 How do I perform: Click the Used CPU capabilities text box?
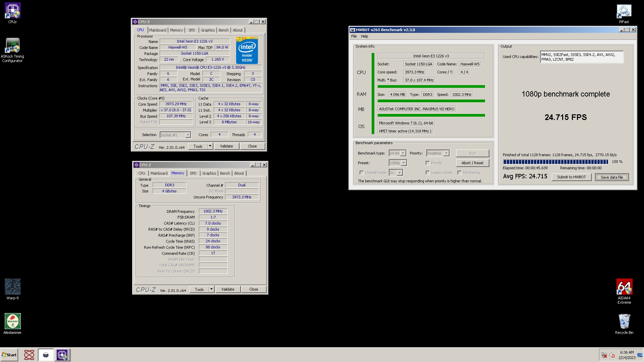(x=582, y=57)
